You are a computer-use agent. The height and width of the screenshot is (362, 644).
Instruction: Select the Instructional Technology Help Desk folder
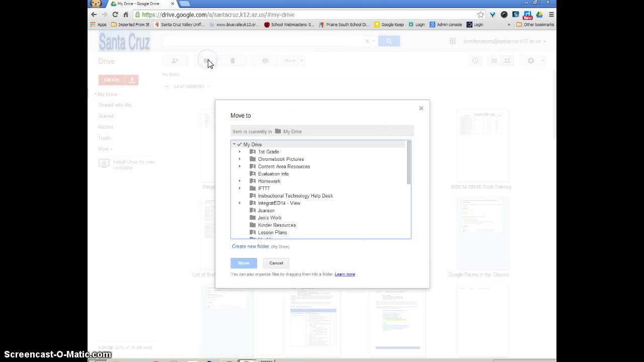(295, 196)
